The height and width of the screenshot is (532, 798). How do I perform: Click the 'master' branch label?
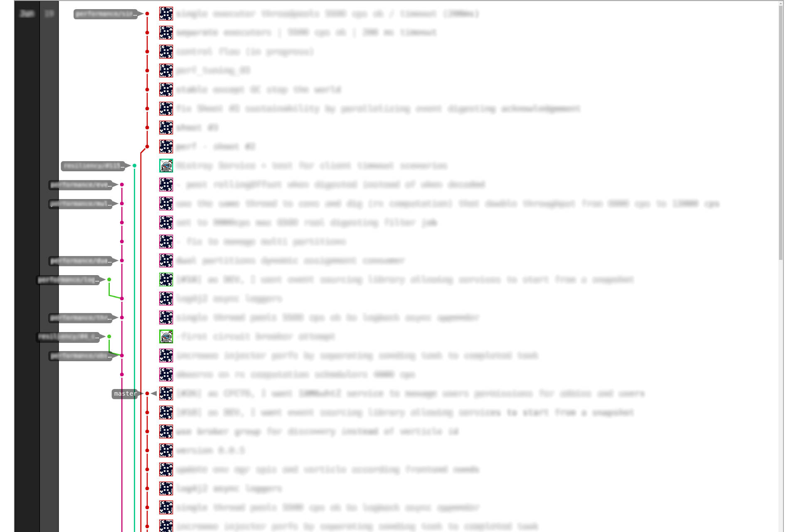[124, 393]
